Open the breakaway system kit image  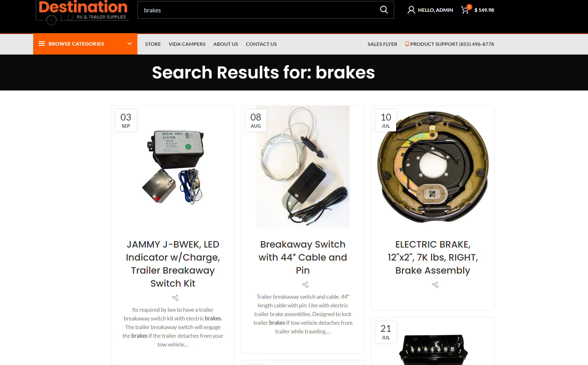(x=173, y=167)
